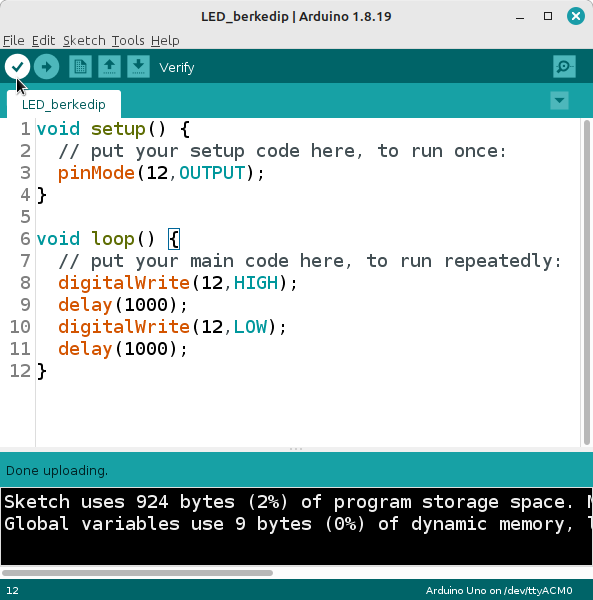Open the Serial Monitor magnifier icon
This screenshot has width=593, height=600.
(x=564, y=67)
